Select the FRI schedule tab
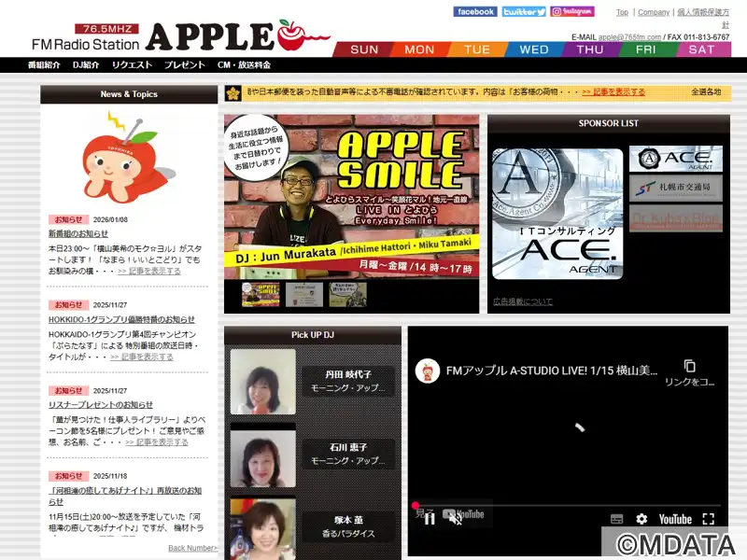Viewport: 747px width, 560px height. 645,49
